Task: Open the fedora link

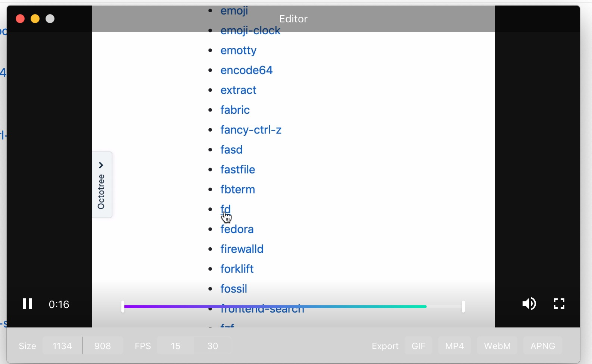Action: pos(237,229)
